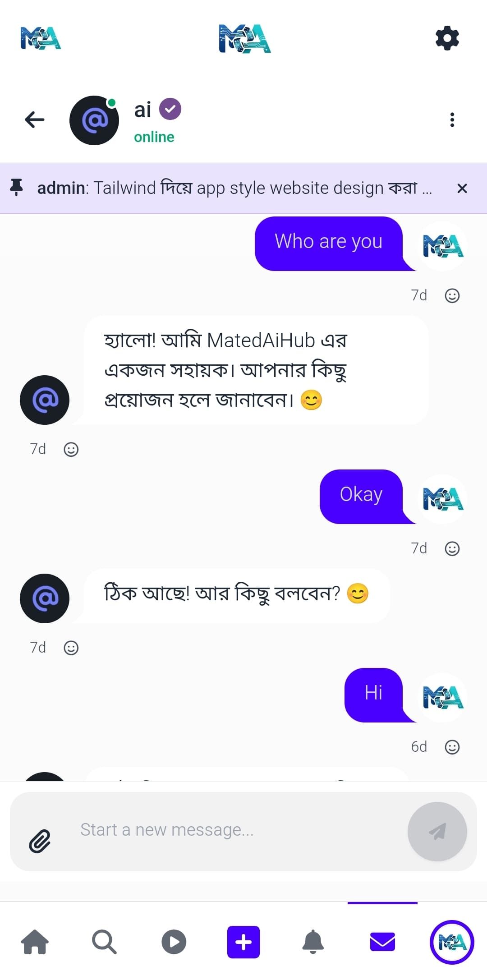Add emoji reaction to the "Hi" message
Viewport: 487px width, 980px height.
pos(452,747)
